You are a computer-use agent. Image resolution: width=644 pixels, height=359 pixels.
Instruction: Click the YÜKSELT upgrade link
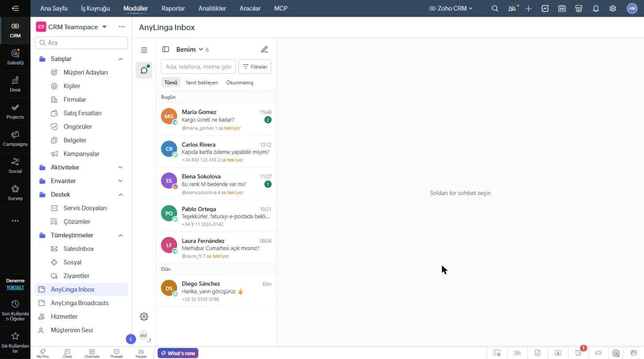15,287
